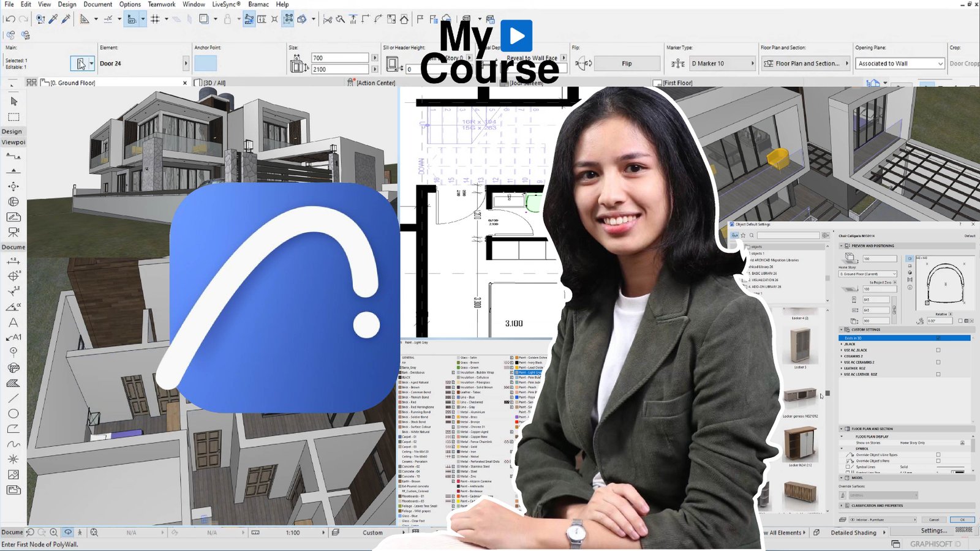Switch to the 3D / All tab

coord(214,83)
